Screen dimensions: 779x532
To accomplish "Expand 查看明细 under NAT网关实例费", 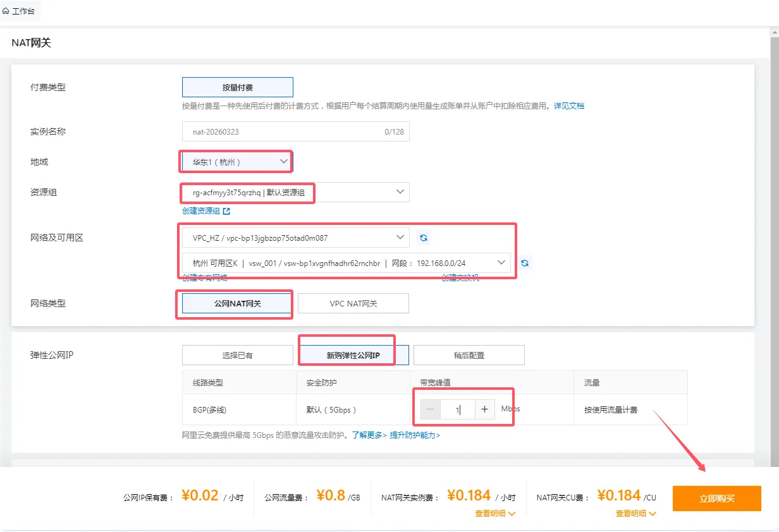I will coord(495,513).
